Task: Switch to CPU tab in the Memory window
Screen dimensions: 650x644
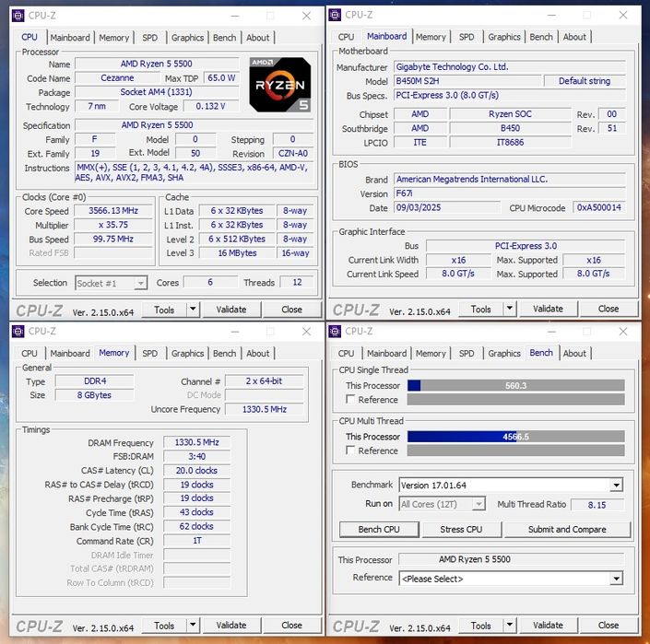Action: coord(30,353)
